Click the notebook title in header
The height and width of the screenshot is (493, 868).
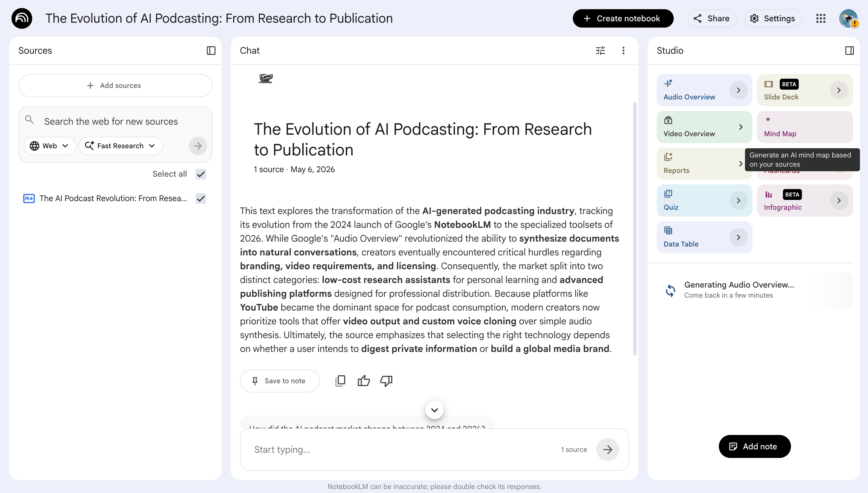(219, 18)
